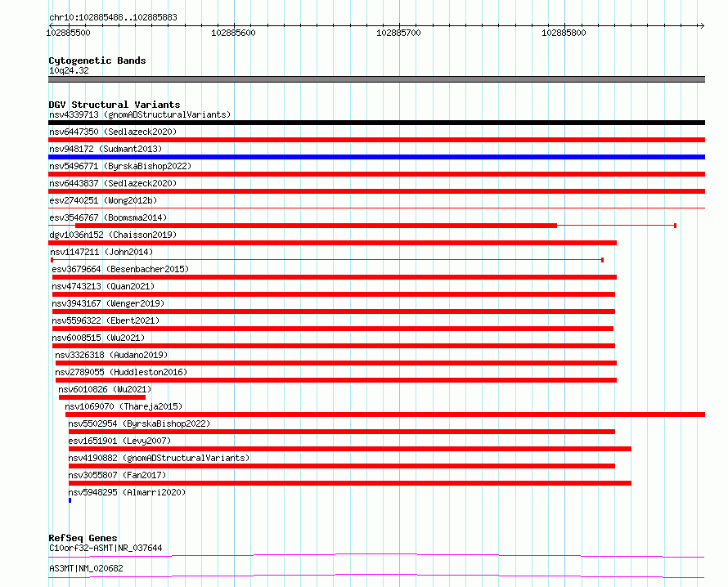Open nsv6008515 (Wu2021) label
Viewport: 728px width, 587px height.
tap(98, 338)
